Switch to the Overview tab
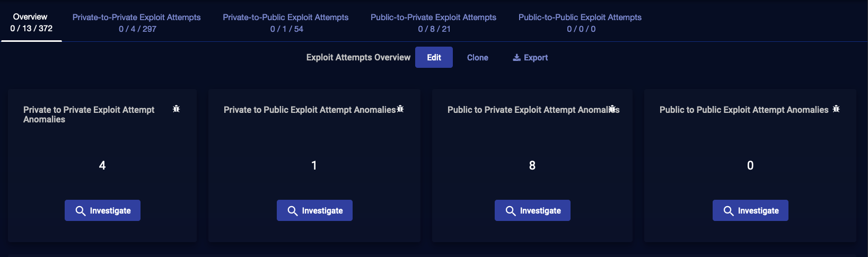868x257 pixels. click(31, 22)
